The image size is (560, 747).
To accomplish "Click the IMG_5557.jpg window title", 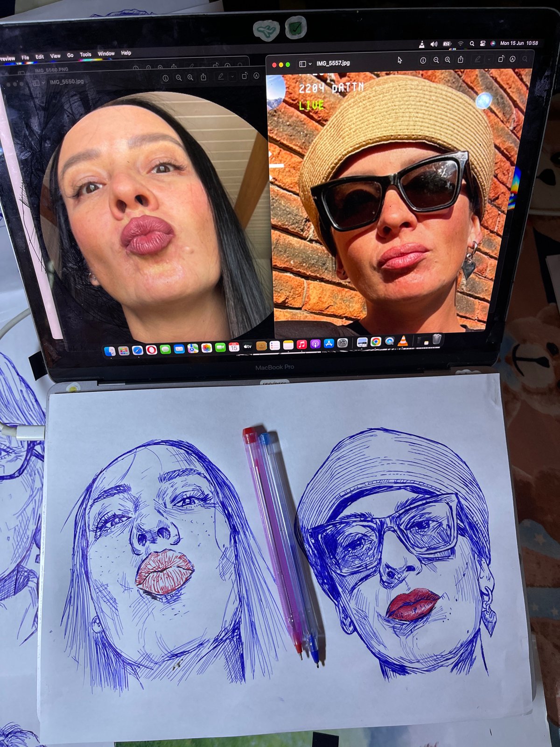I will (333, 63).
